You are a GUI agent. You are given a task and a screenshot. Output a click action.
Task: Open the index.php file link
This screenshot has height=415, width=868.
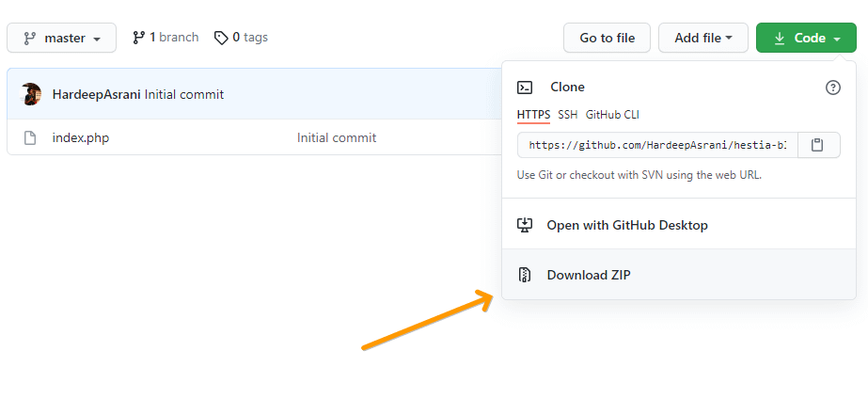click(x=81, y=138)
